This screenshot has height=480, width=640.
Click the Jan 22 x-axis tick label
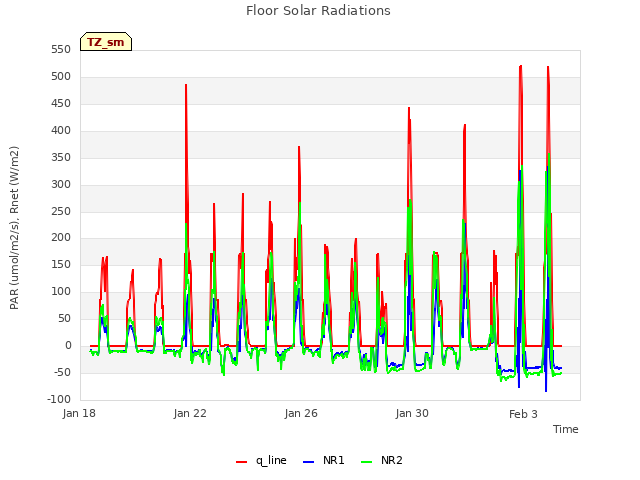[x=190, y=413]
